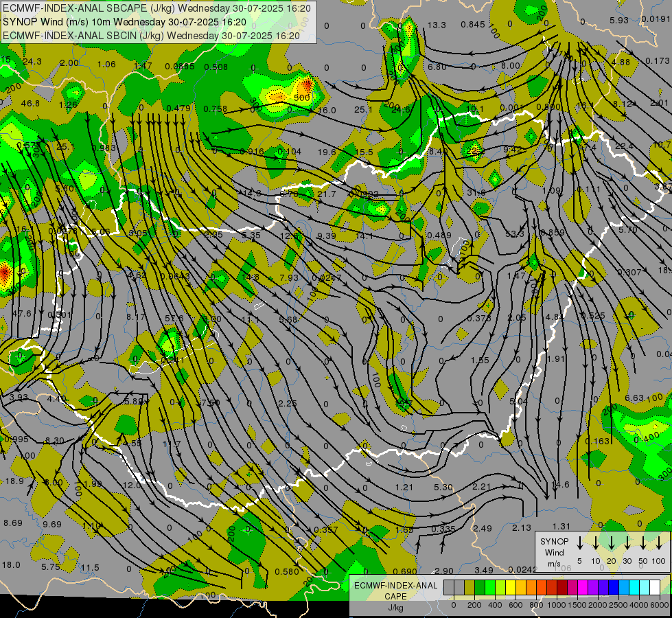Click the 1000 tick label in CAPE legend
This screenshot has height=618, width=672.
coord(557,605)
